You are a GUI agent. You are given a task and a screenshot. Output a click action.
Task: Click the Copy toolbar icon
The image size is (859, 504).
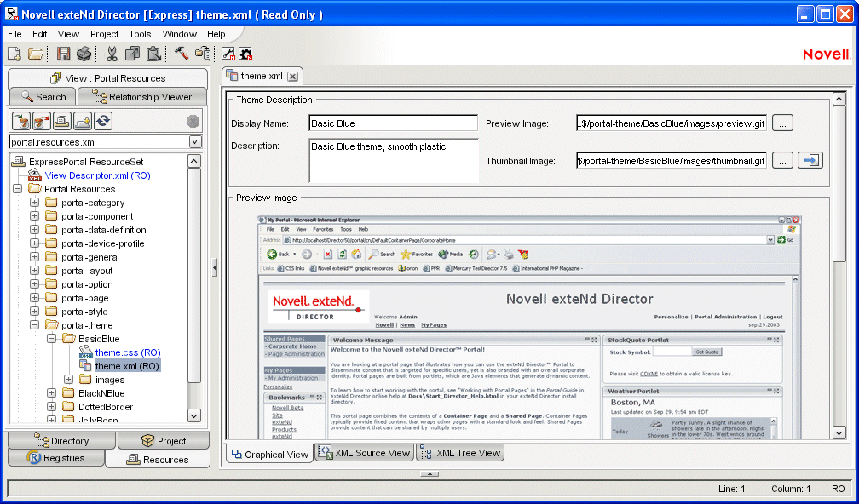[x=133, y=54]
